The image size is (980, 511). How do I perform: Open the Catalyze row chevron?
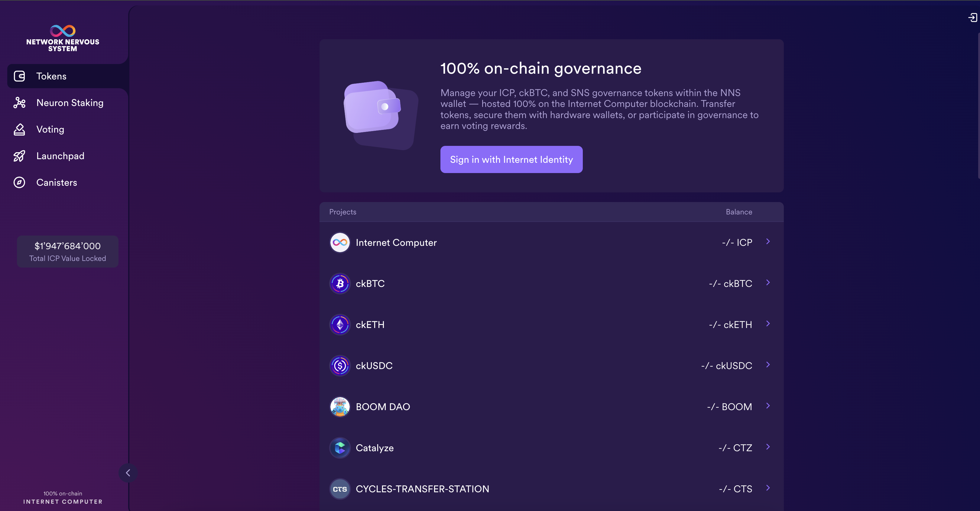(768, 447)
